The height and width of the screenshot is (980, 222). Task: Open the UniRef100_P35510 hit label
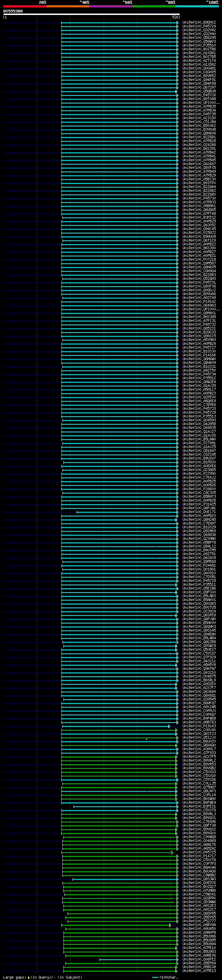(x=199, y=46)
